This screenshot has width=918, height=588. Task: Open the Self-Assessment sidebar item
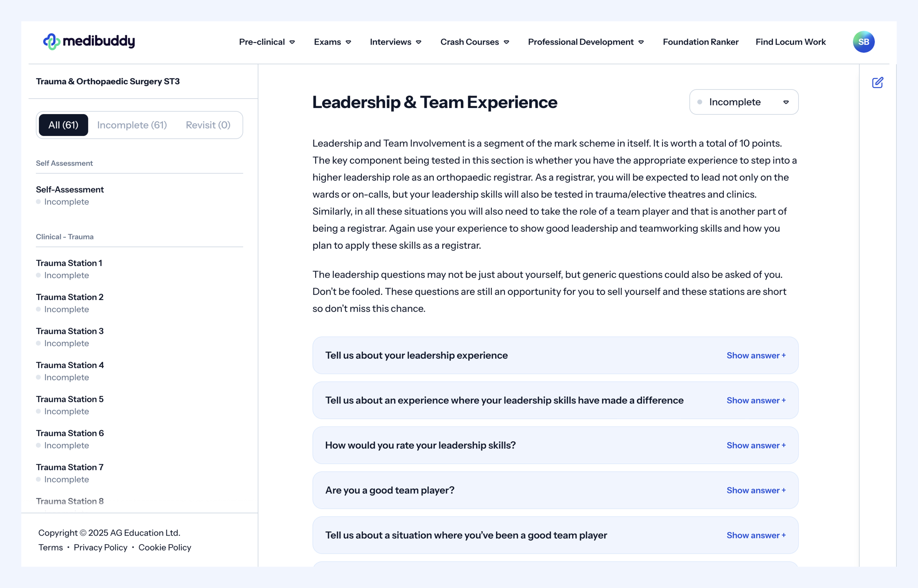point(69,189)
